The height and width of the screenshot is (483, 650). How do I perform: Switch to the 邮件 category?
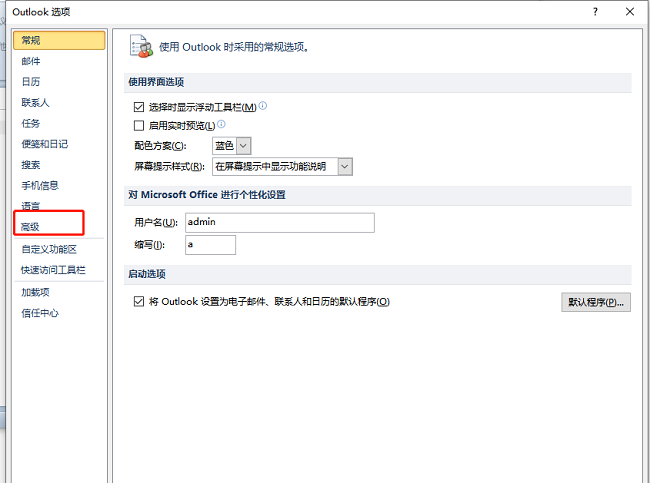point(31,61)
